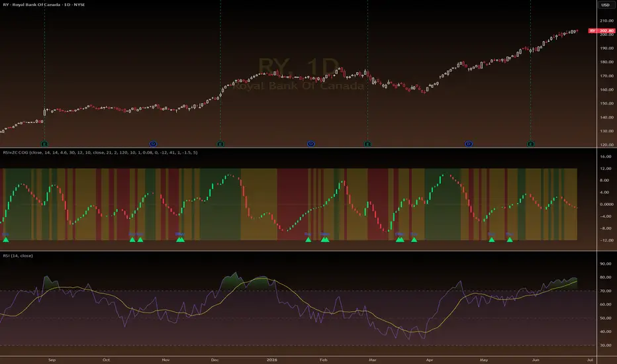Image resolution: width=617 pixels, height=364 pixels.
Task: Click 50.00 on the RSI scale
Action: (x=606, y=318)
